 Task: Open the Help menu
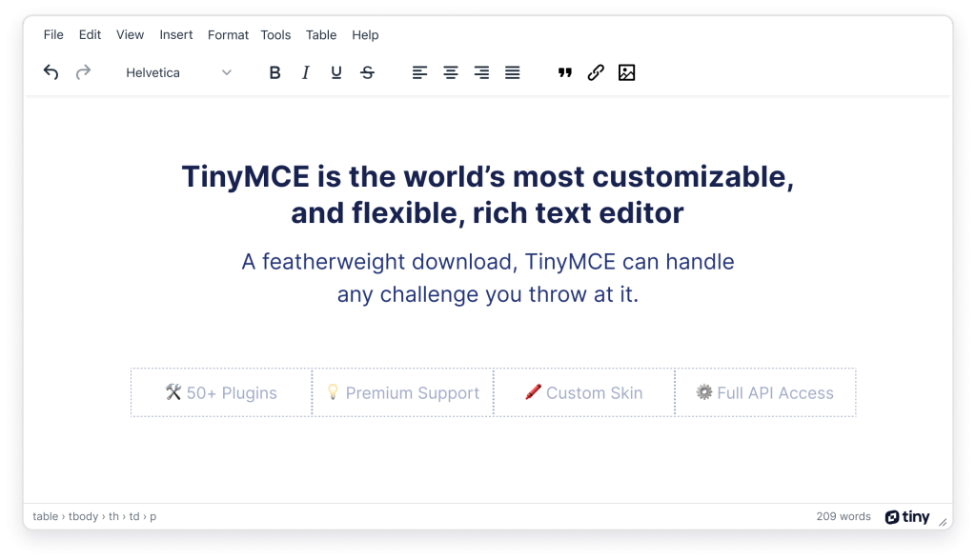point(365,35)
